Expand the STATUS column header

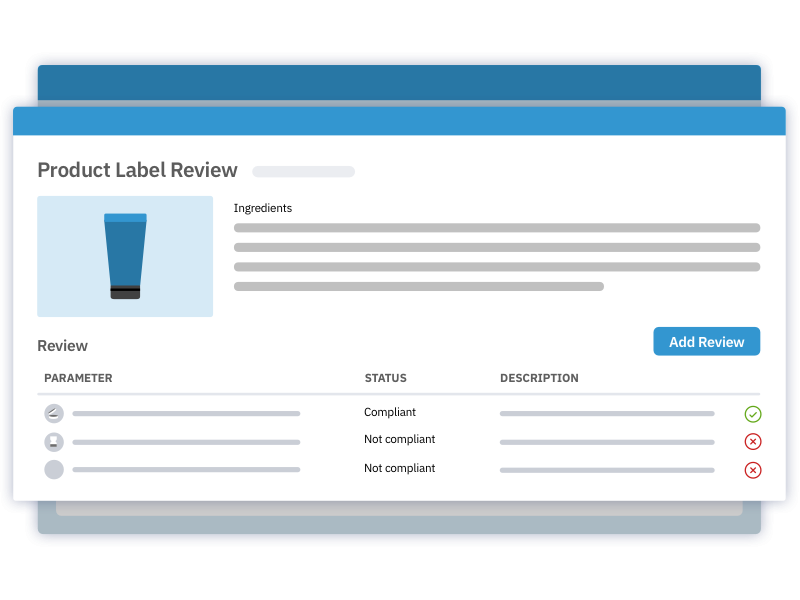(x=385, y=378)
